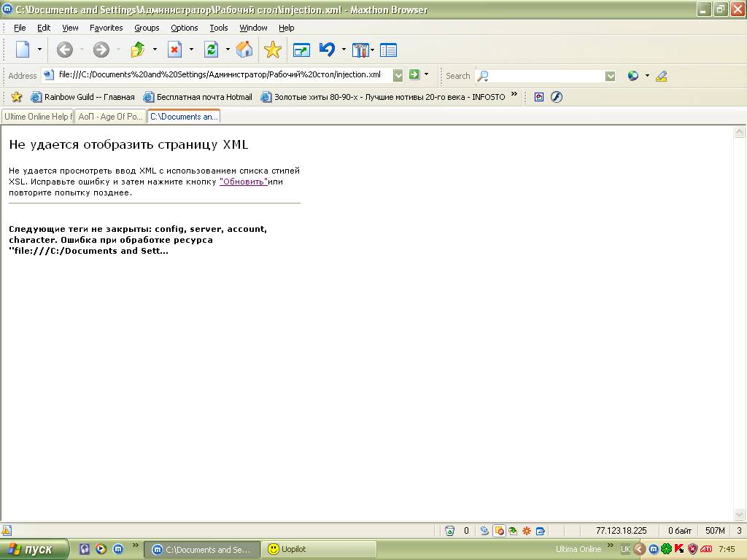Click the tools toolbar icon
This screenshot has width=747, height=560.
coord(360,50)
